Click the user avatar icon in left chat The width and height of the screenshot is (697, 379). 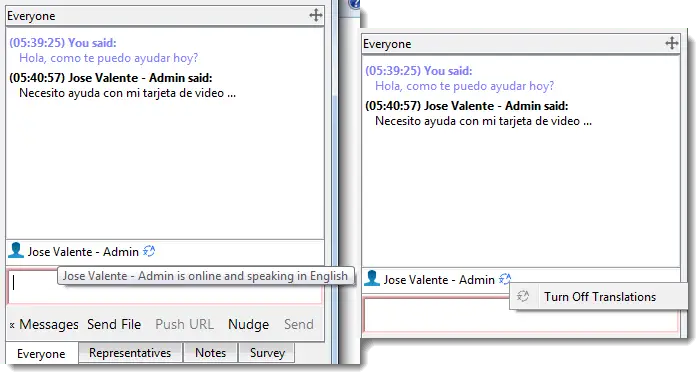coord(16,251)
